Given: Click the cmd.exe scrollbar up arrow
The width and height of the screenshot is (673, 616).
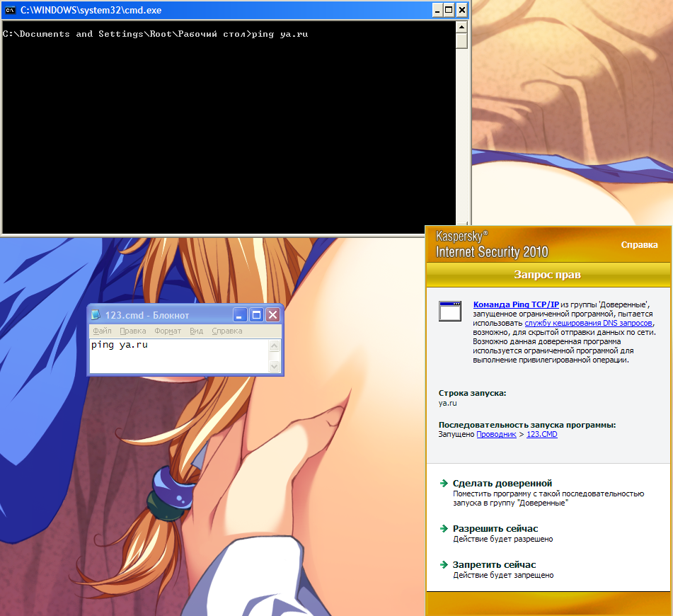Looking at the screenshot, I should point(461,27).
